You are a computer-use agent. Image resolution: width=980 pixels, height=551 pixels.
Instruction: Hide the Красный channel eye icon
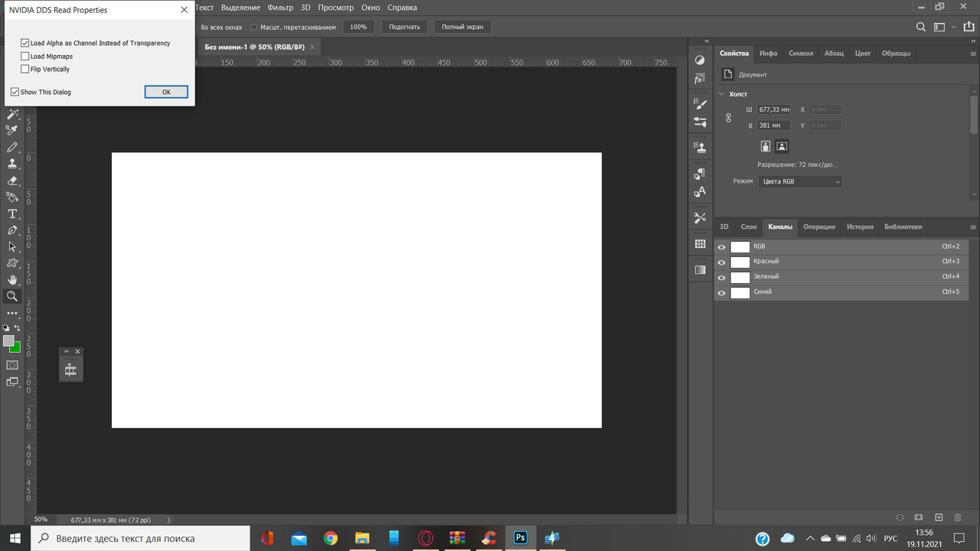pyautogui.click(x=721, y=262)
